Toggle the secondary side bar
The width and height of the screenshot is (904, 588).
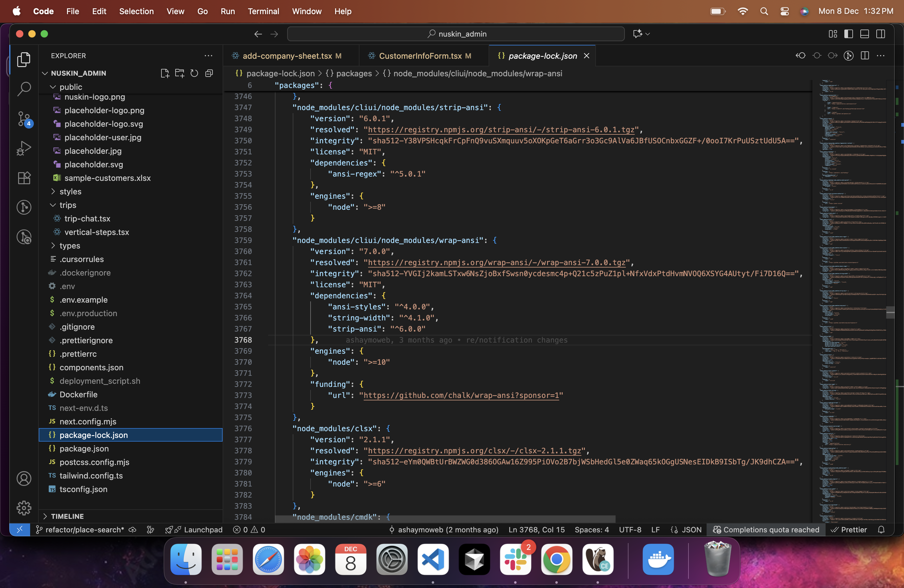click(880, 34)
